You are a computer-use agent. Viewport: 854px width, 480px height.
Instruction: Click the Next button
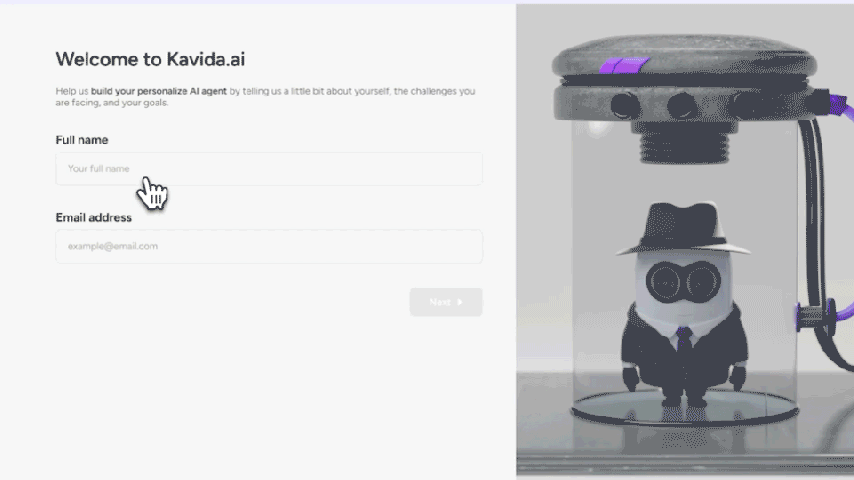[446, 302]
